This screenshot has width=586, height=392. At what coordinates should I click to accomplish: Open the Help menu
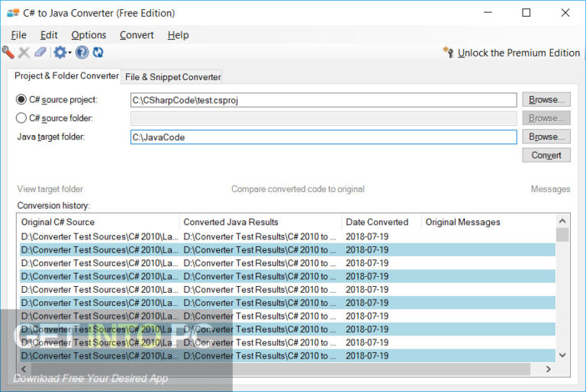(179, 35)
